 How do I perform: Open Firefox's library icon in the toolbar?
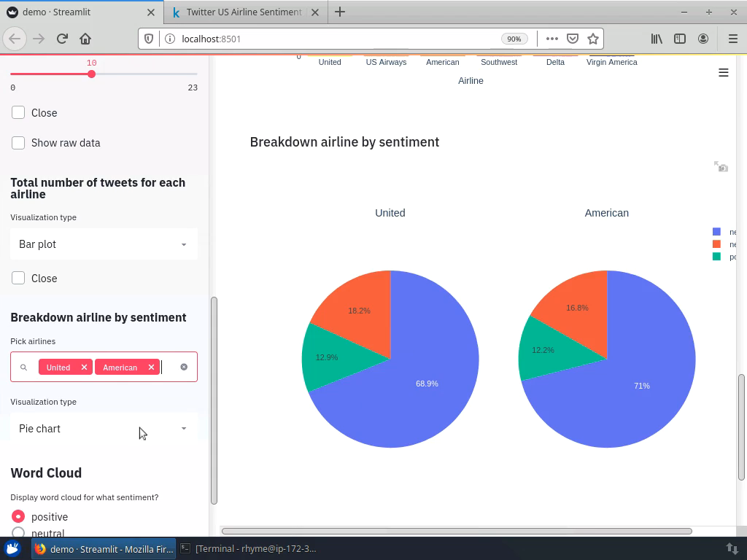(x=656, y=38)
